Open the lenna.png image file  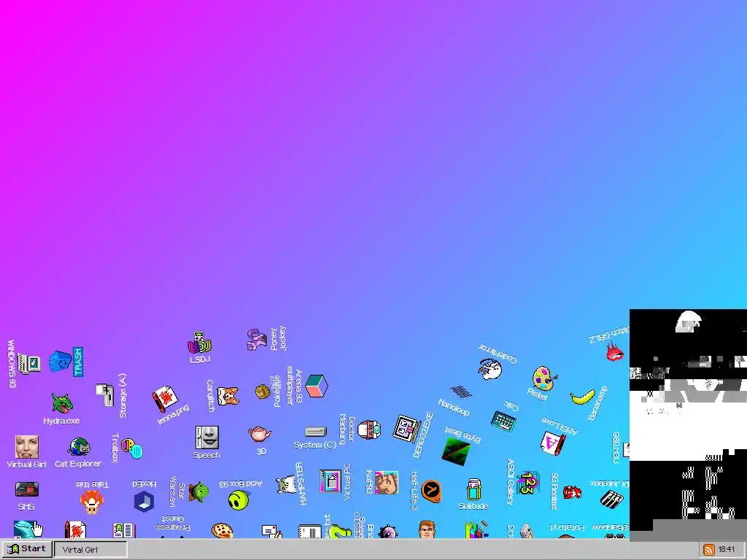pyautogui.click(x=165, y=399)
